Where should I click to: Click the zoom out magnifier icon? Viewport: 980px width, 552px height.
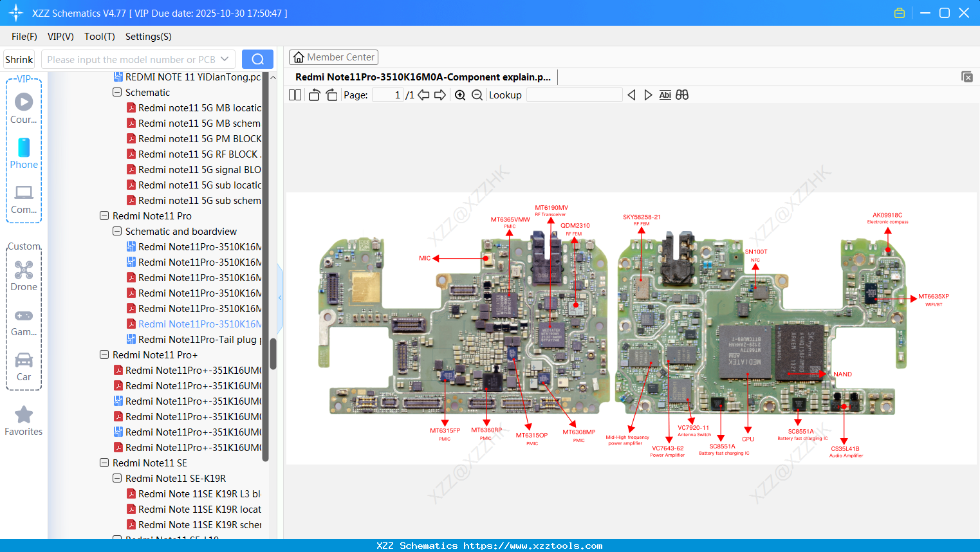click(477, 95)
